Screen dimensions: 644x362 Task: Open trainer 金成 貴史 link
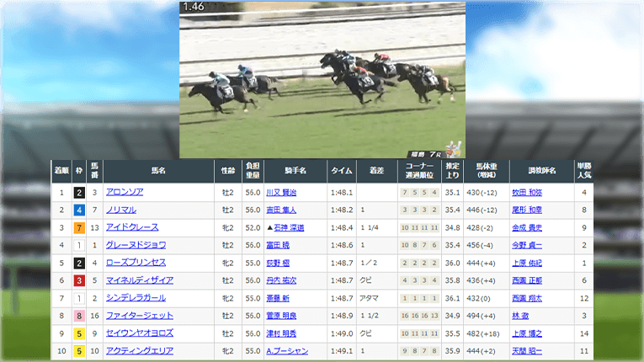point(527,227)
